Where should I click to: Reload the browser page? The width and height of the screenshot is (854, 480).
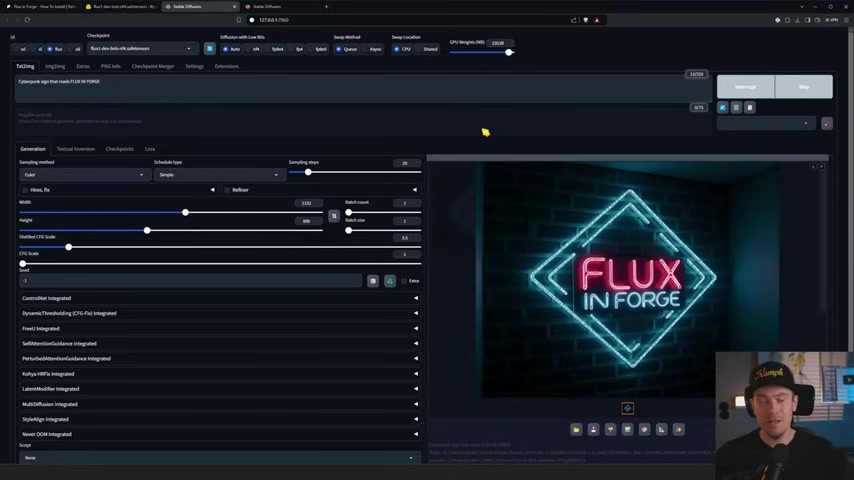tap(27, 20)
